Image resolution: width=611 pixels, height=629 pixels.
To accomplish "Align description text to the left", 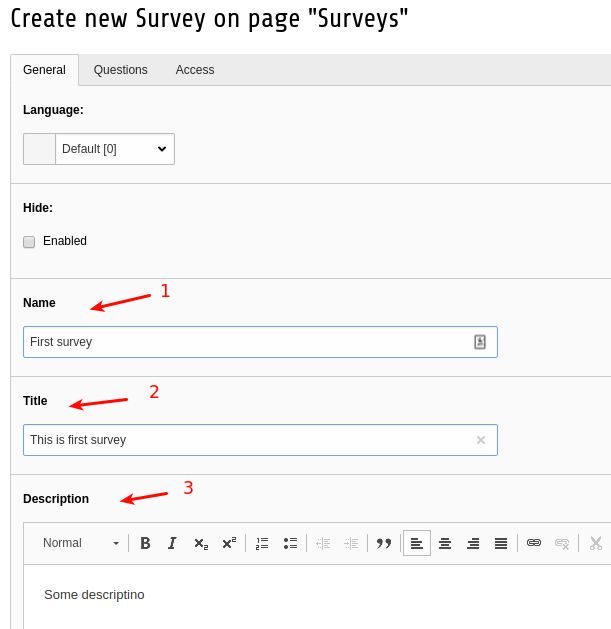I will [417, 543].
